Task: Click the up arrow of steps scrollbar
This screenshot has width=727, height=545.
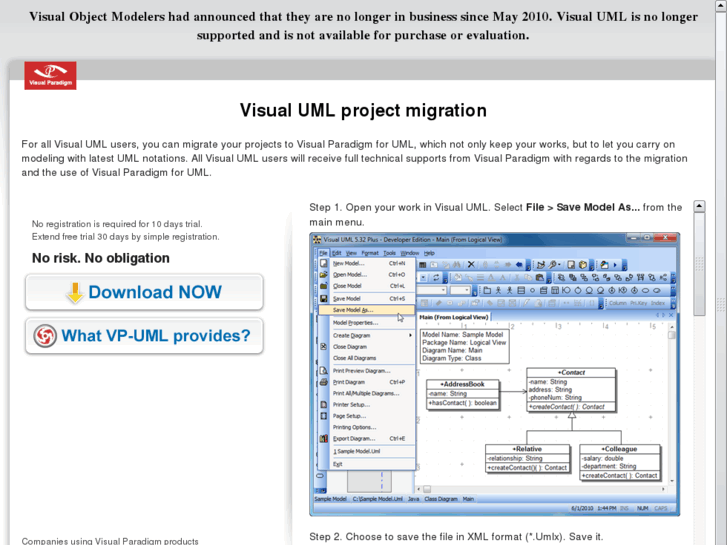Action: point(699,206)
